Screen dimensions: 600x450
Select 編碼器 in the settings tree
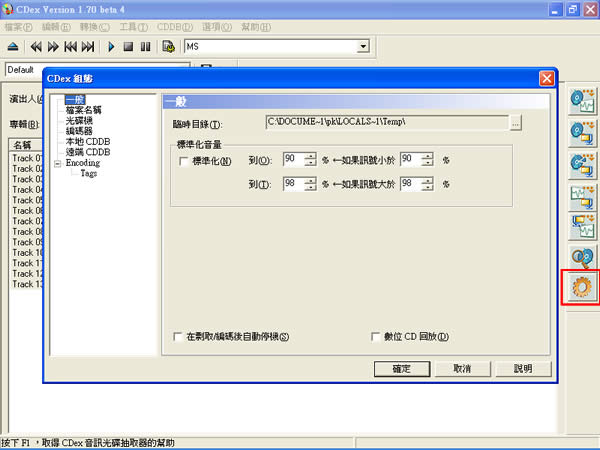point(79,131)
